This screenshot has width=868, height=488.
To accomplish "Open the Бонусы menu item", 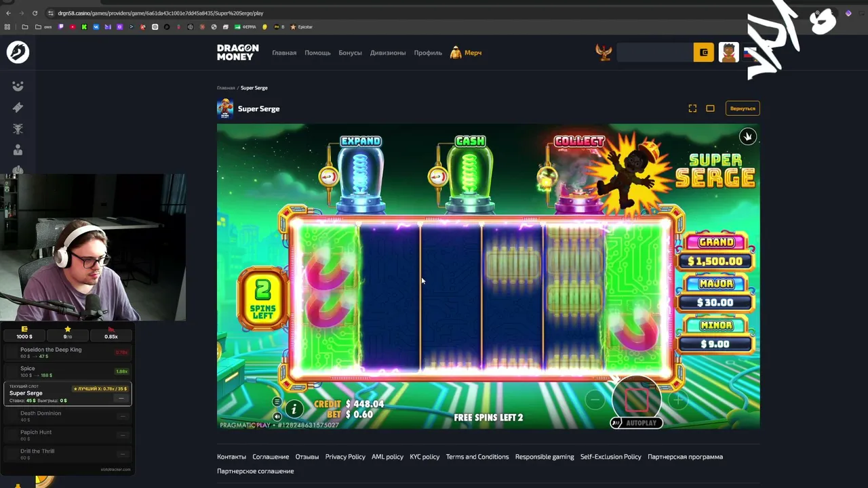I will [x=350, y=53].
